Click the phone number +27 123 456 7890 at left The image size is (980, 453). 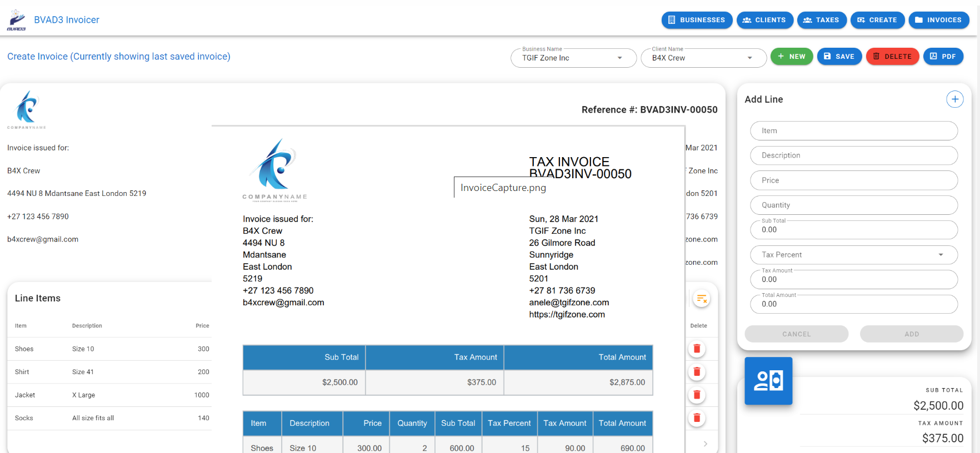[x=38, y=217]
